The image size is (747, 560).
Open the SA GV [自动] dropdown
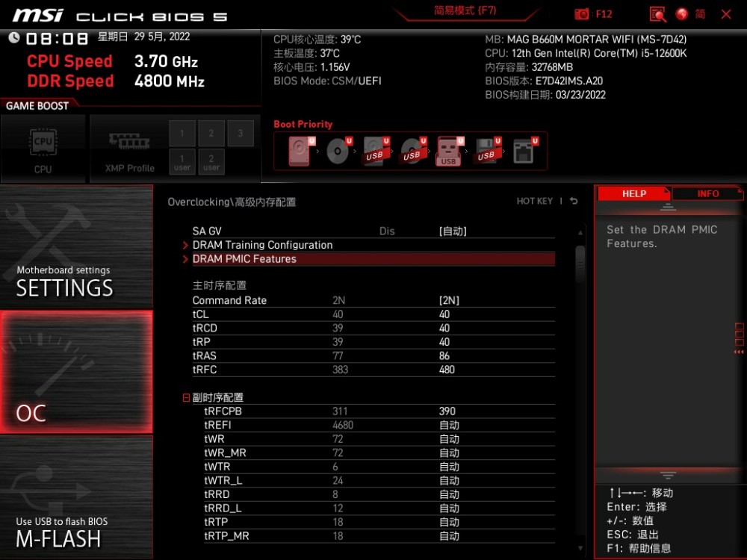[453, 231]
